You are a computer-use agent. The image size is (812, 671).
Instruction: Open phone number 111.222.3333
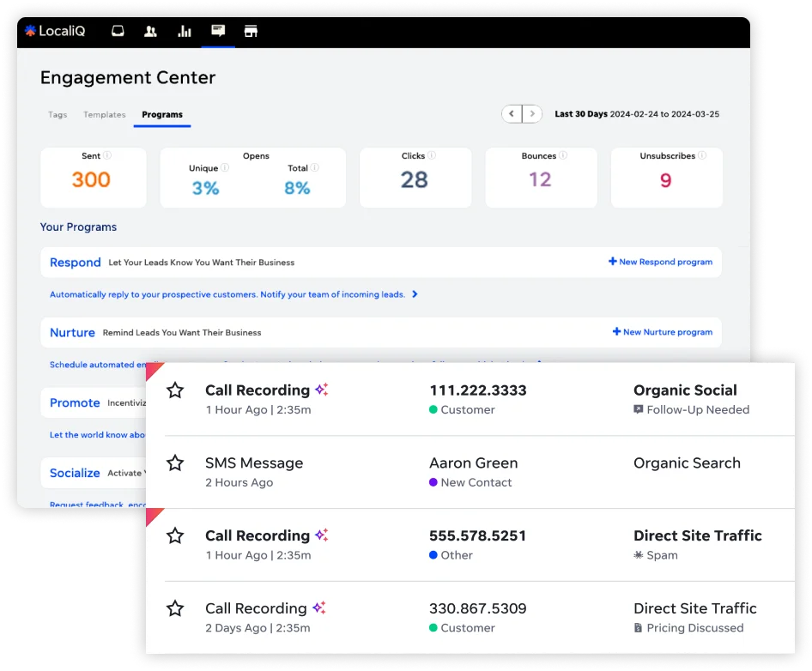pos(478,390)
